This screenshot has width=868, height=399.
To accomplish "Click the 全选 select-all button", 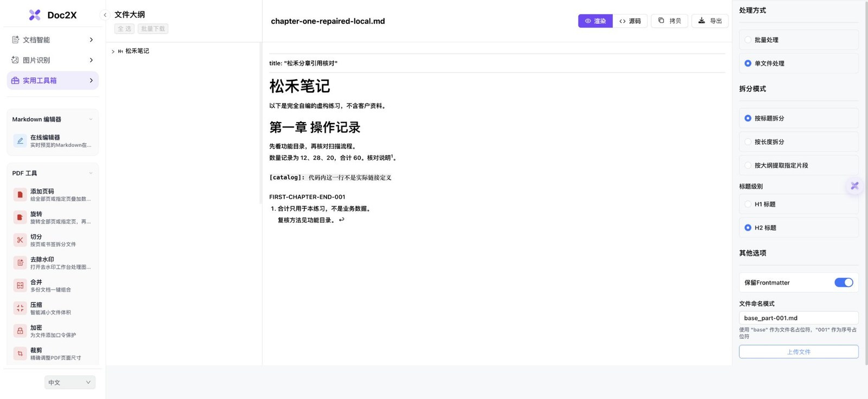I will 124,29.
